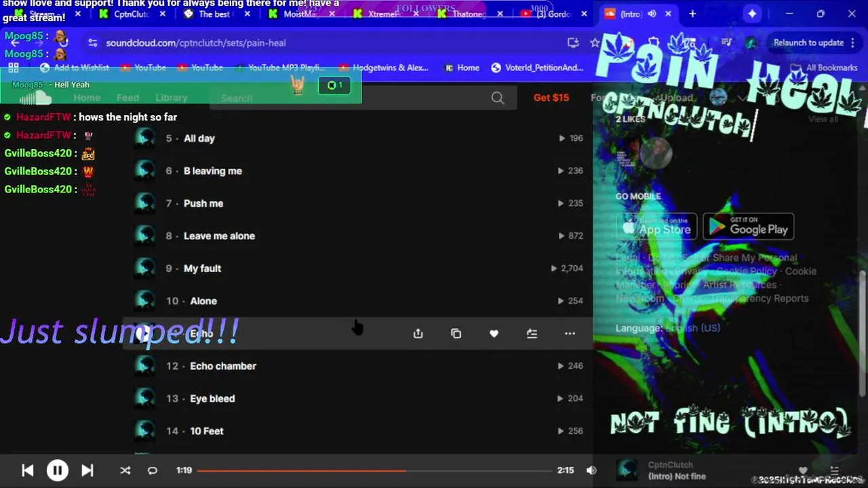The height and width of the screenshot is (488, 868).
Task: Click the SoundCloud search magnifier icon
Action: (498, 98)
